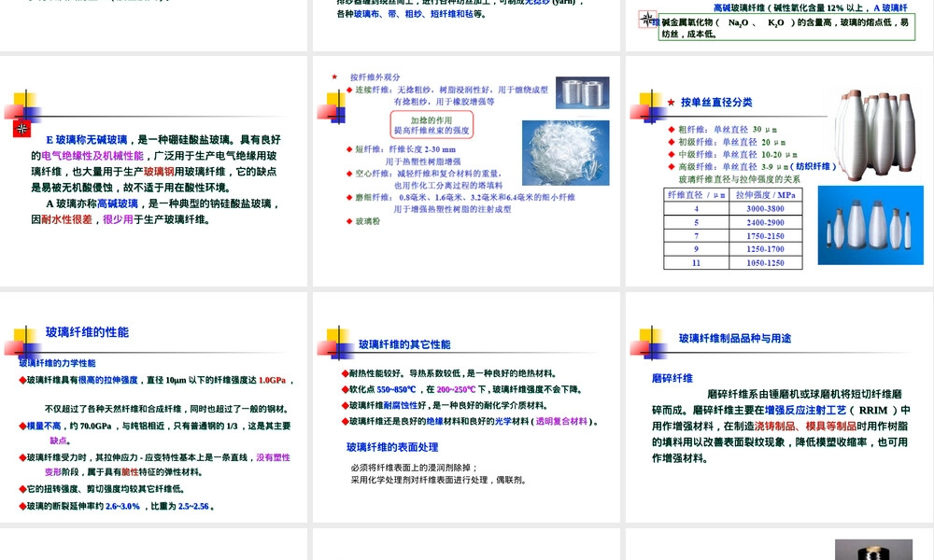Click the 粗纤维: 单丝直径 30 μm line

[723, 129]
